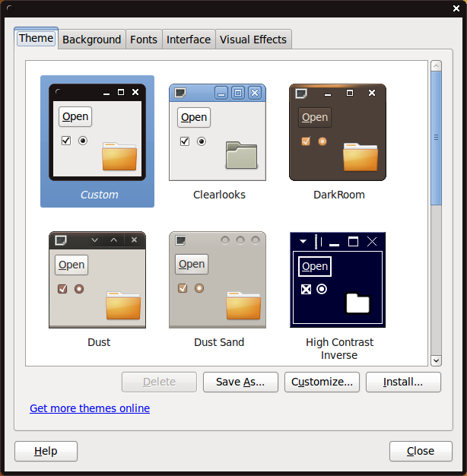Open Customize... theme dialog
This screenshot has width=467, height=476.
point(322,382)
